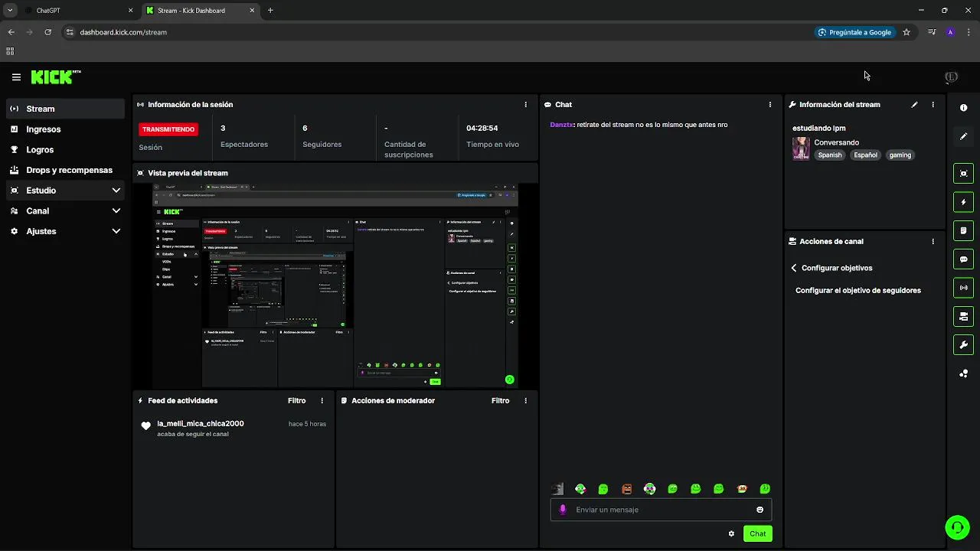Click username Danztx in chat
Image resolution: width=980 pixels, height=551 pixels.
pos(561,125)
